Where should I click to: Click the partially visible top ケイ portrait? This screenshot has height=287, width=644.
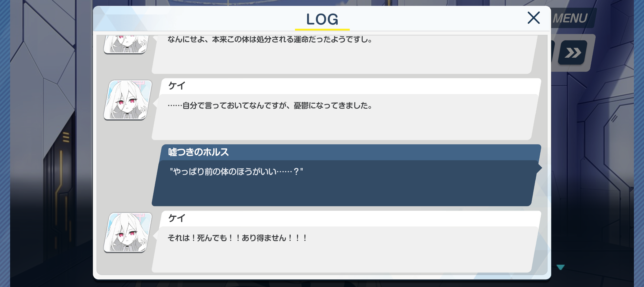click(x=125, y=44)
